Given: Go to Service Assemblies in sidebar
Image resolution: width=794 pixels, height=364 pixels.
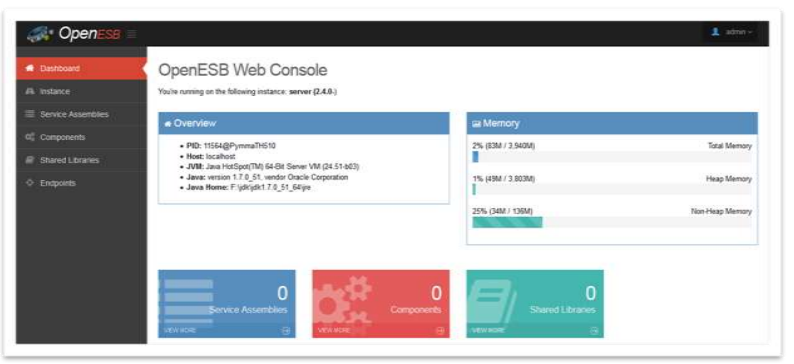Looking at the screenshot, I should tap(82, 114).
